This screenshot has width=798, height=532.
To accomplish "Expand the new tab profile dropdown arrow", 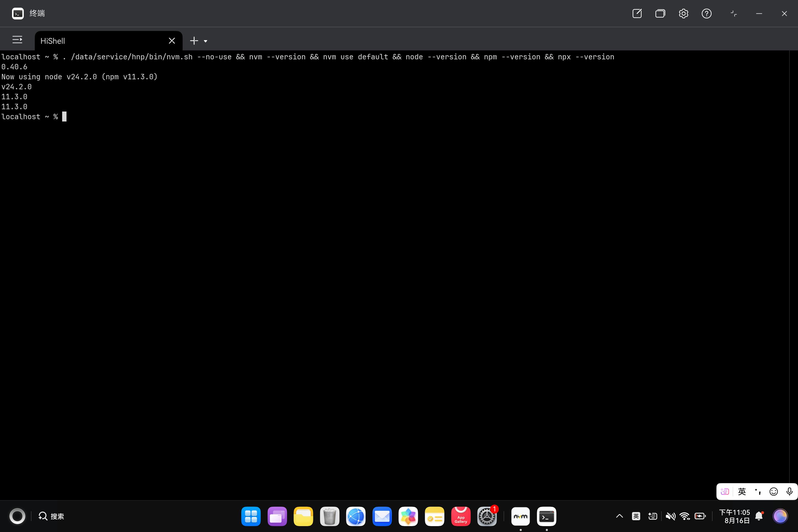I will 205,41.
